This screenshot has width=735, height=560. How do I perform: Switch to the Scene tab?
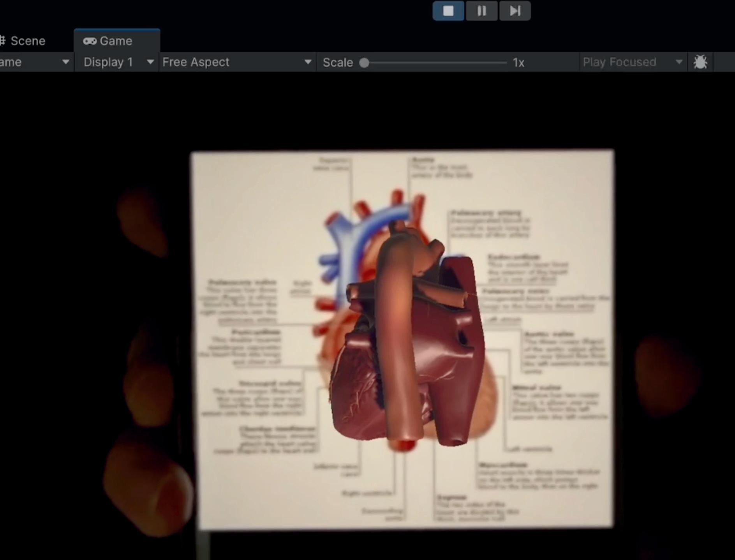pos(23,41)
